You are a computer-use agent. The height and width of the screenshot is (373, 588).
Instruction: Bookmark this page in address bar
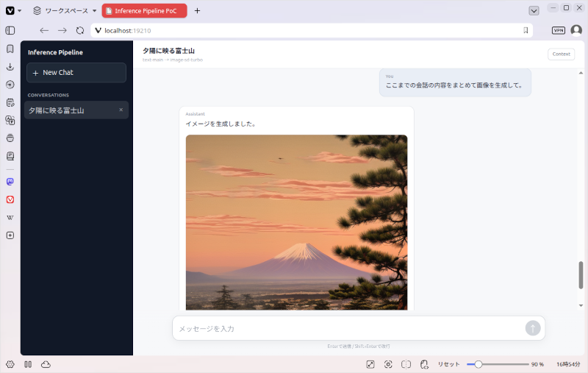coord(526,31)
